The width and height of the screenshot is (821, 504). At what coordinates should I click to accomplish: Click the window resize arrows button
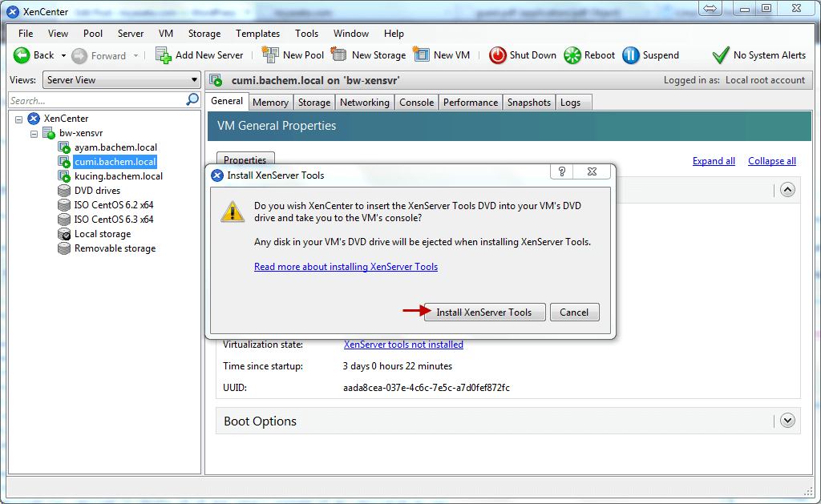point(710,8)
